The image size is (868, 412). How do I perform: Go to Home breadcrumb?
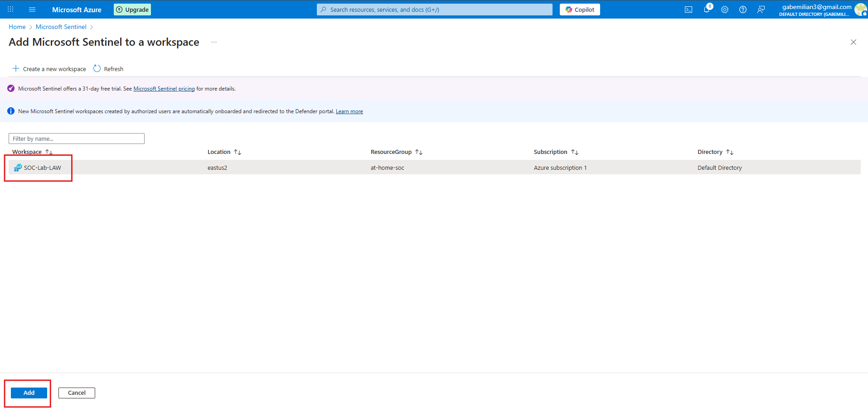click(17, 27)
